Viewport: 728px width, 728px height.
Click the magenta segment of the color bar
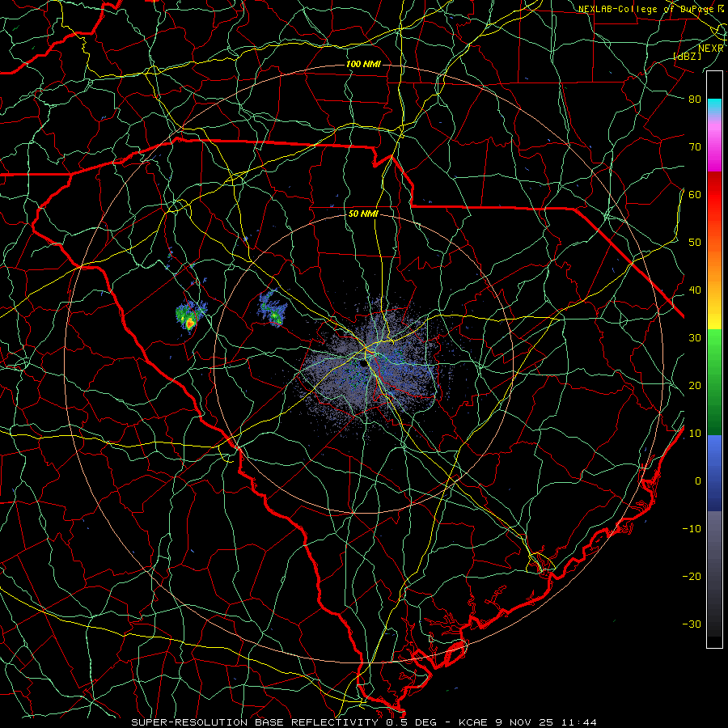tap(714, 155)
